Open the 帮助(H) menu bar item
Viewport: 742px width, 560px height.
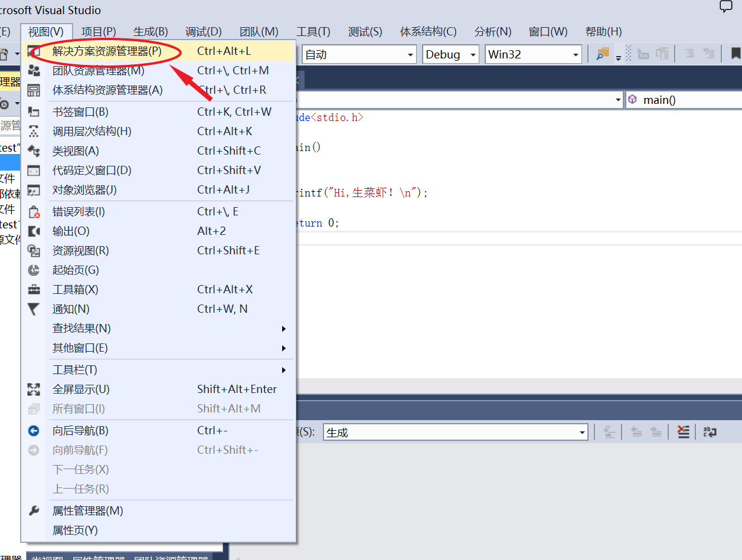[603, 31]
